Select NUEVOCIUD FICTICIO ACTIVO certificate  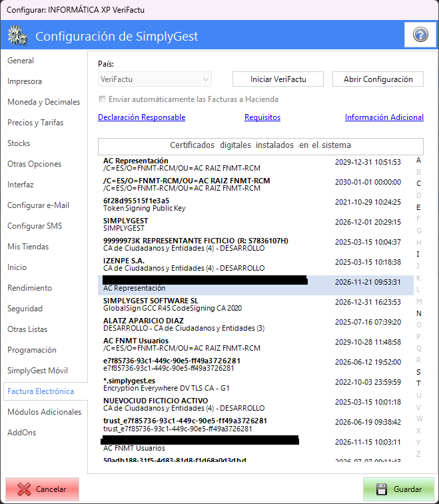point(256,404)
